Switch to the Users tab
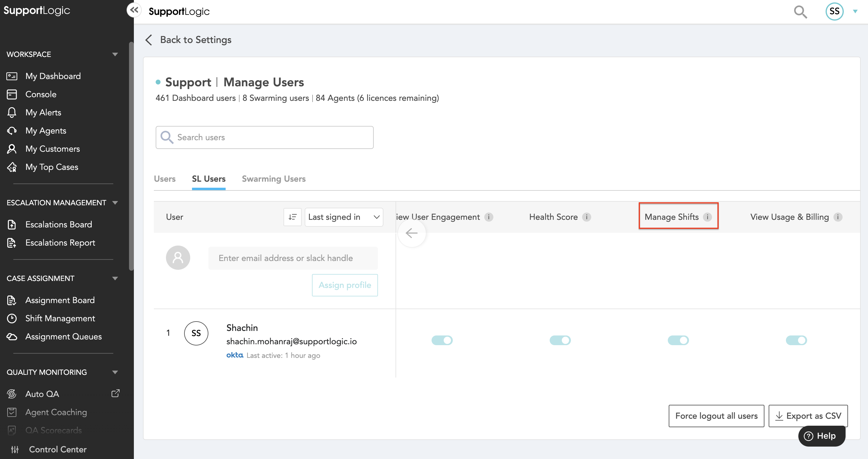This screenshot has height=459, width=868. click(x=164, y=179)
